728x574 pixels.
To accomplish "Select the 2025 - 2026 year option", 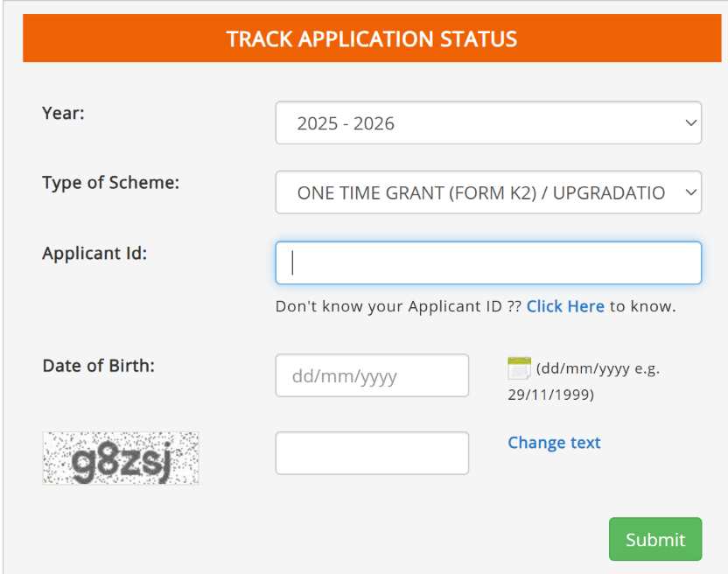I will coord(488,122).
